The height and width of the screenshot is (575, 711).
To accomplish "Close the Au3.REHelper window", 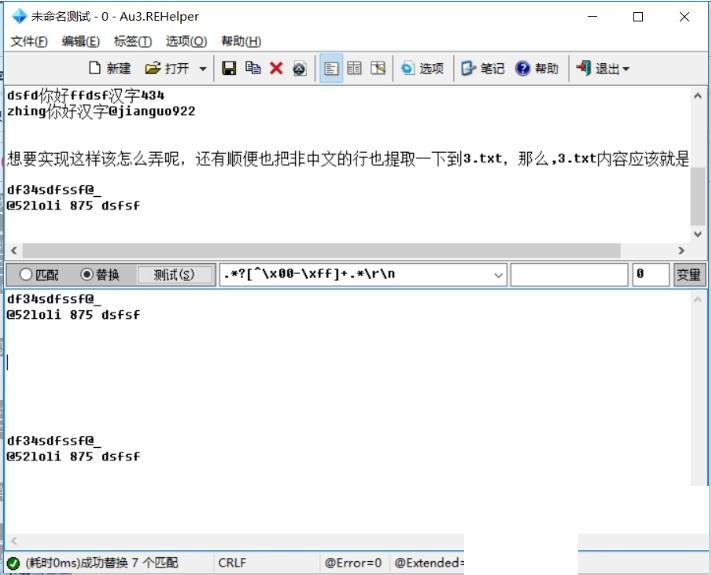I will pyautogui.click(x=684, y=17).
